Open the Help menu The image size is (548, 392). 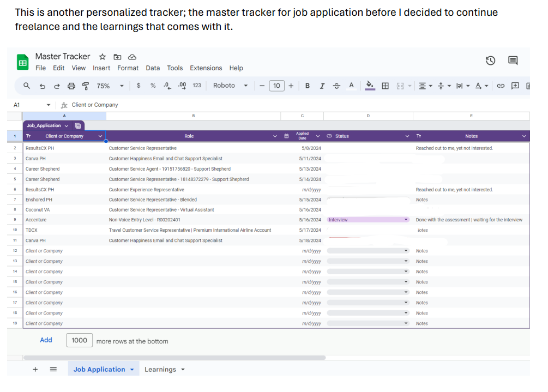click(x=236, y=68)
